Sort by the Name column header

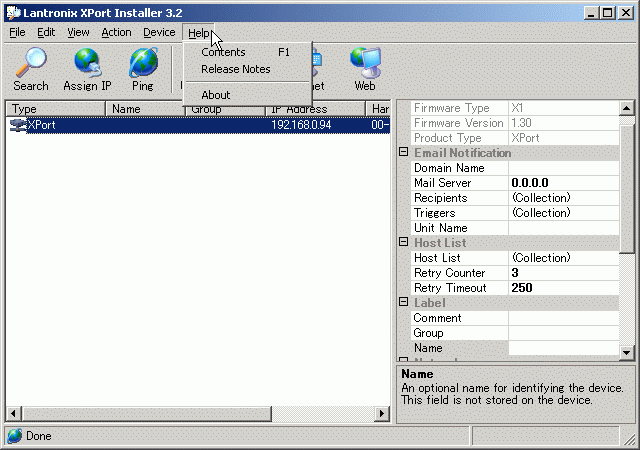point(145,109)
